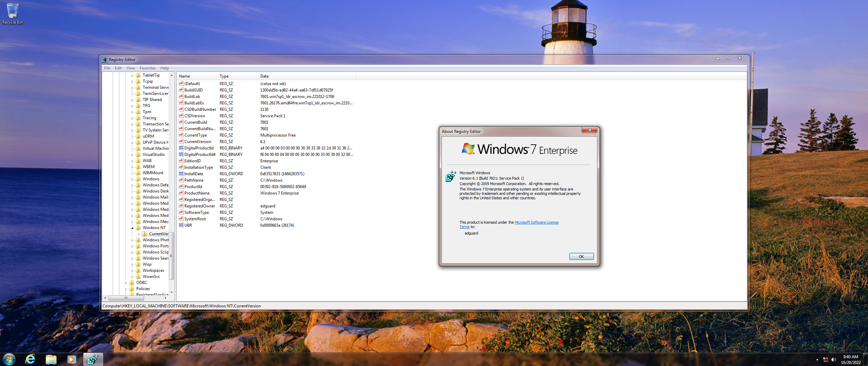This screenshot has width=868, height=366.
Task: Expand the WBEM tree node
Action: (133, 167)
